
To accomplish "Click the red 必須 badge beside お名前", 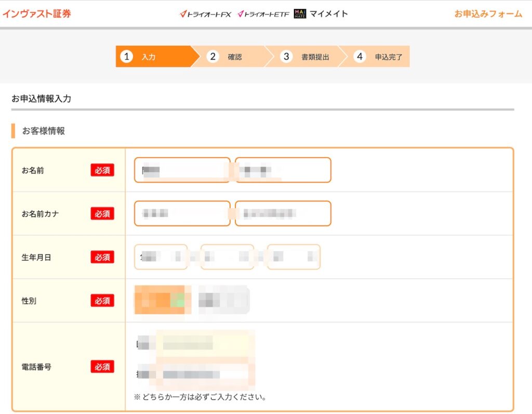I will (x=102, y=170).
